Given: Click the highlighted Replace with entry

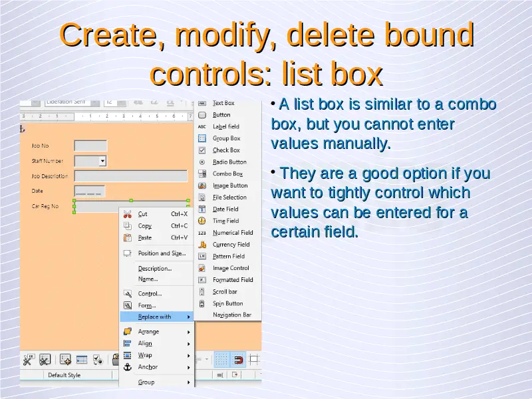Looking at the screenshot, I should pyautogui.click(x=157, y=317).
